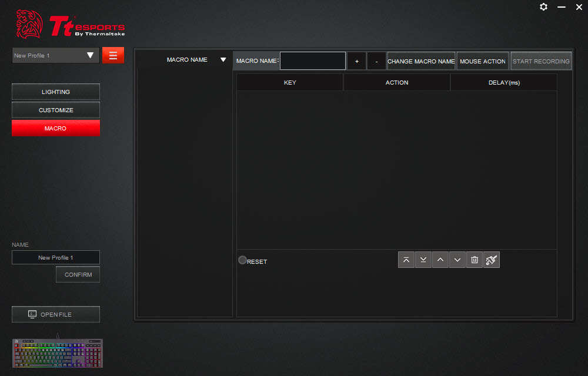Viewport: 588px width, 376px height.
Task: Minimize the Tt eSPORTS window
Action: pyautogui.click(x=562, y=6)
